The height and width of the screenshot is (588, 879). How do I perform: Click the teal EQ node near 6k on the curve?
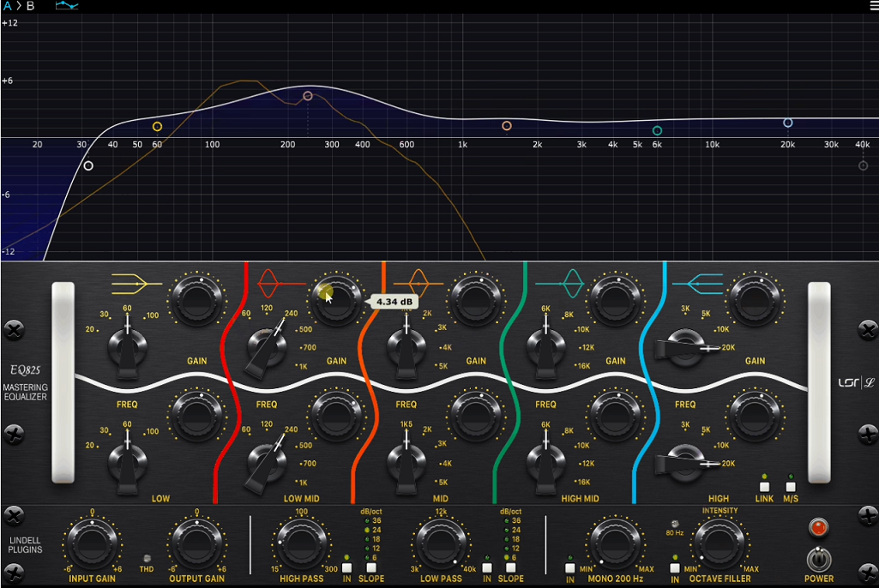[x=656, y=129]
